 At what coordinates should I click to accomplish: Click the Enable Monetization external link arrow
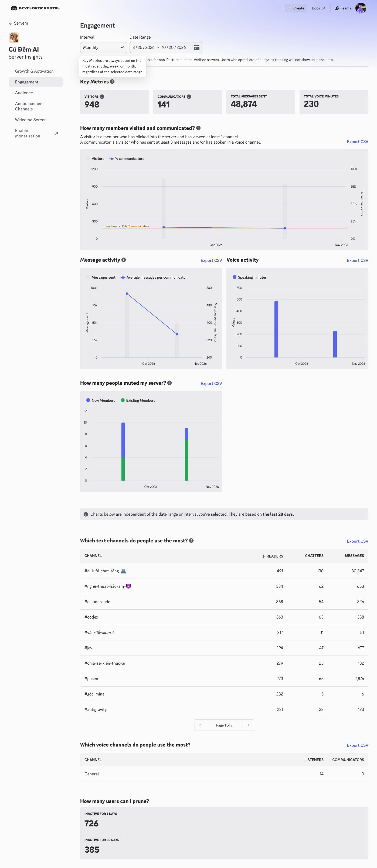(x=56, y=133)
